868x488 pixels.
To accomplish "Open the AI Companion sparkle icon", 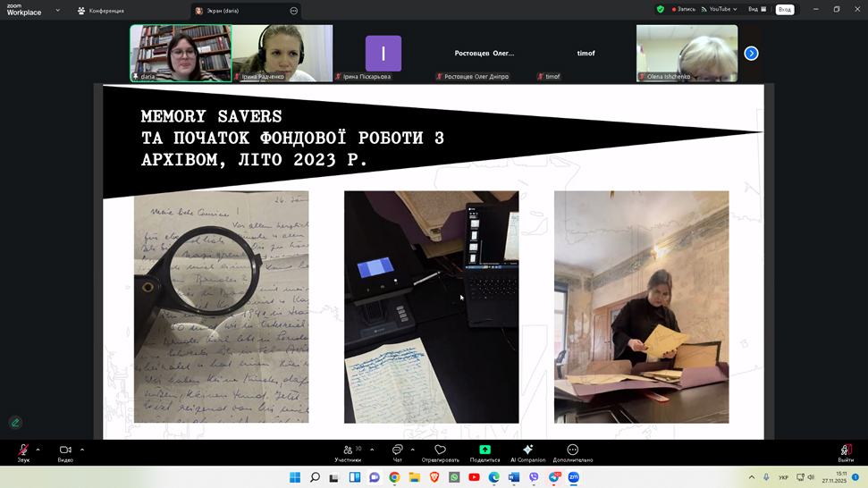I will (527, 450).
